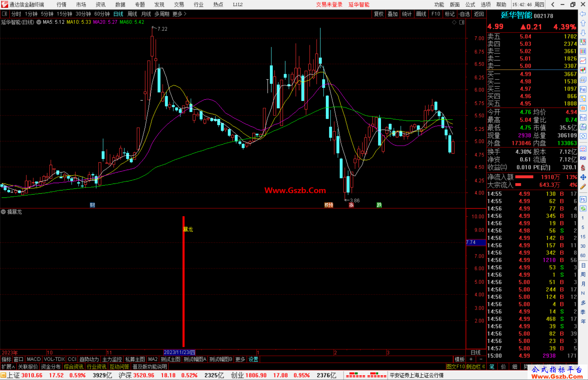This screenshot has height=380, width=588.
Task: Open the f(x) formula icon in sidebar
Action: tap(583, 127)
